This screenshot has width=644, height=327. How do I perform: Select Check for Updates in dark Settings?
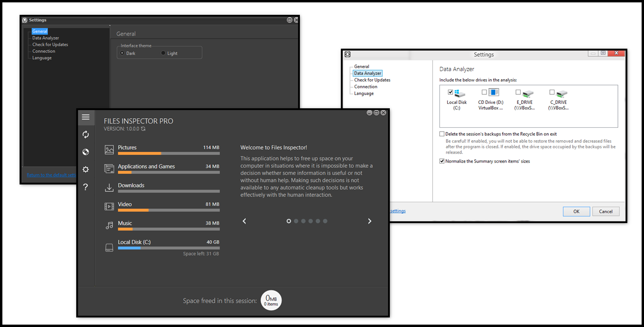50,45
